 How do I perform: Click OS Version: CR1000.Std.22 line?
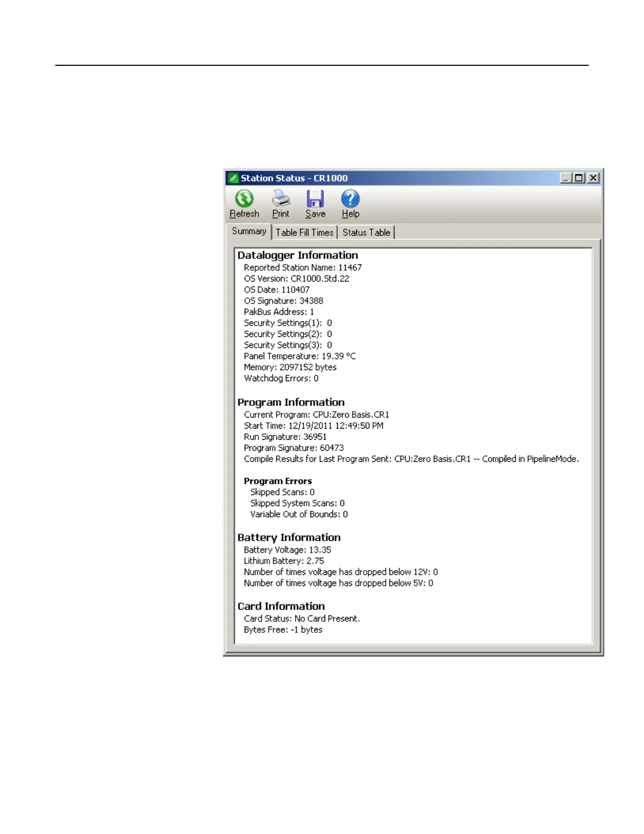(296, 279)
